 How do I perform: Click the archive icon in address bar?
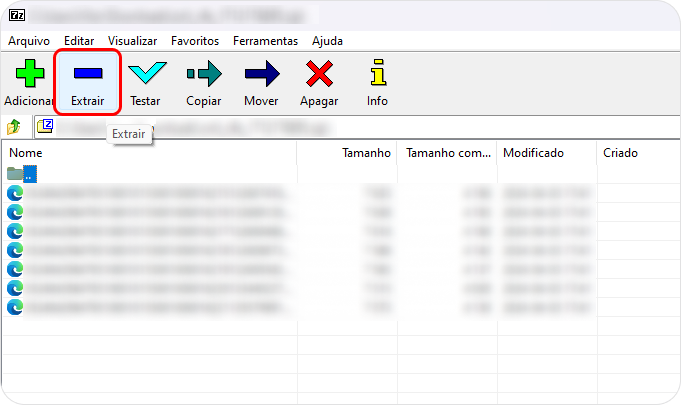tap(45, 126)
